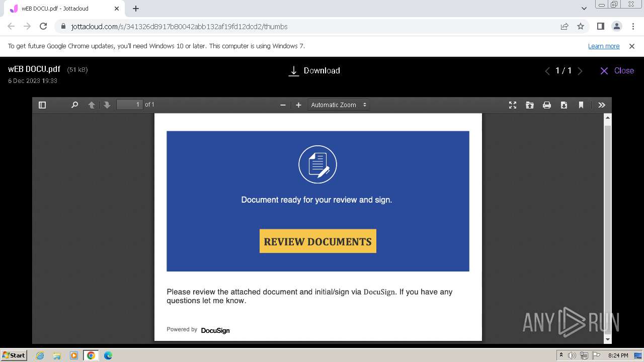This screenshot has height=362, width=644.
Task: Switch to presentation mode icon
Action: (x=513, y=105)
